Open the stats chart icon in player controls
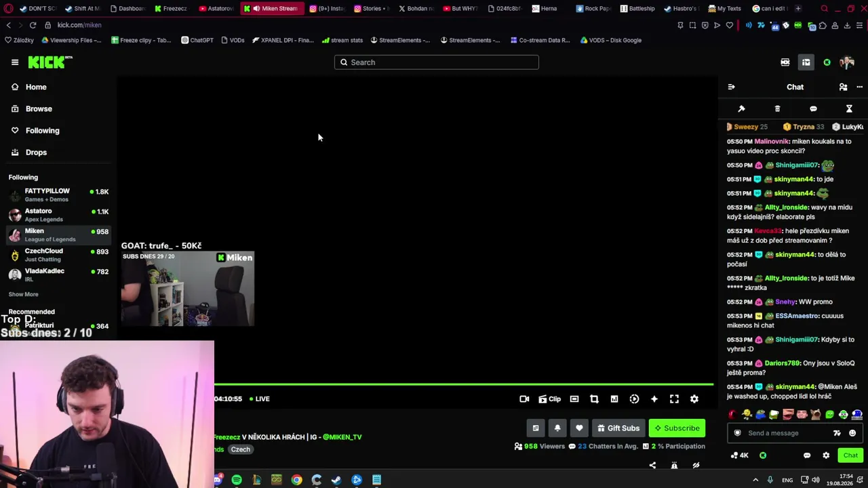The image size is (868, 488). 614,399
